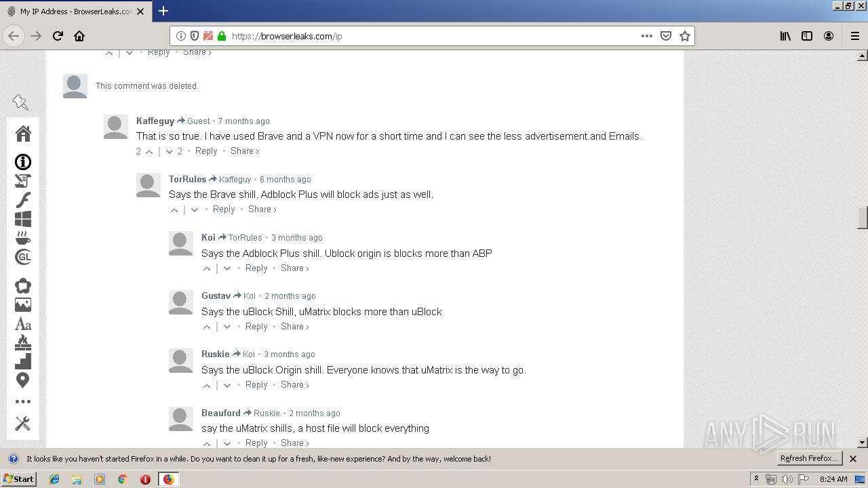Downvote Kaffeguy's comment
Screen dimensions: 868x488
(170, 151)
